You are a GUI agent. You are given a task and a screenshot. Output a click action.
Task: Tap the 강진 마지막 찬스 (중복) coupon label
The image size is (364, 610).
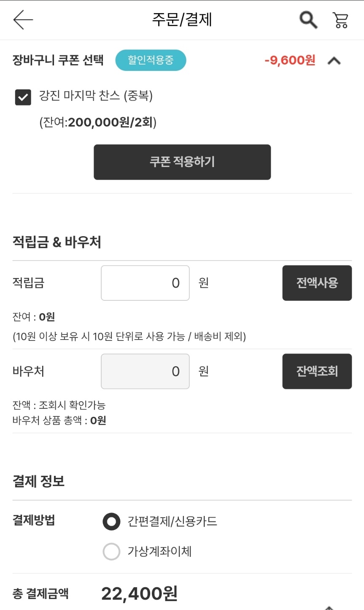[96, 96]
